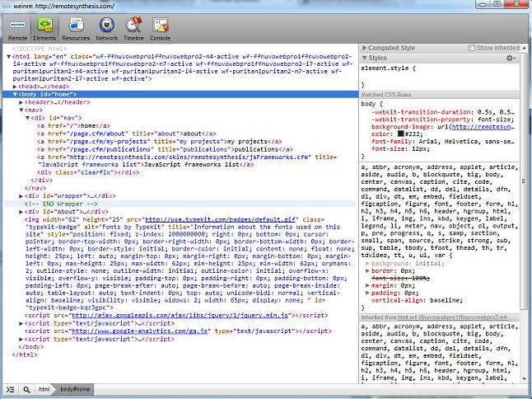Collapse the body id="home" element
Screen dimensions: 532x399
[15, 95]
